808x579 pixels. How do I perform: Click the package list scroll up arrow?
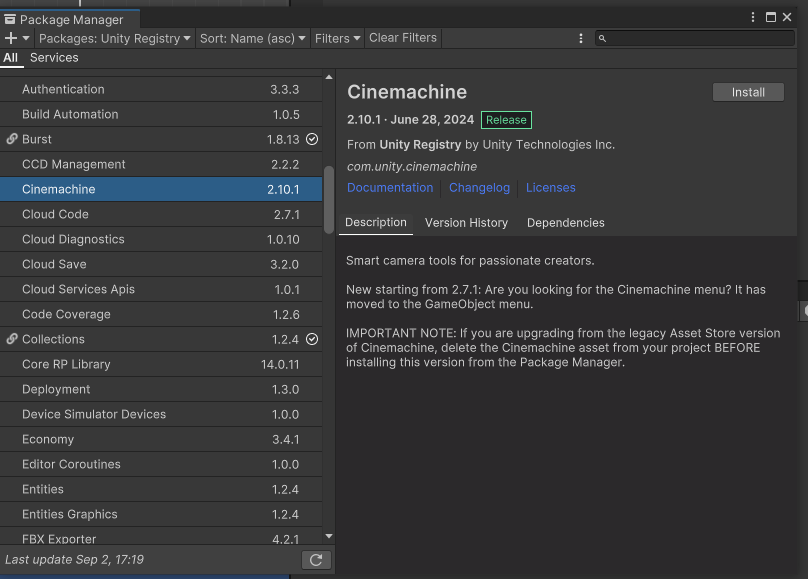pos(329,77)
